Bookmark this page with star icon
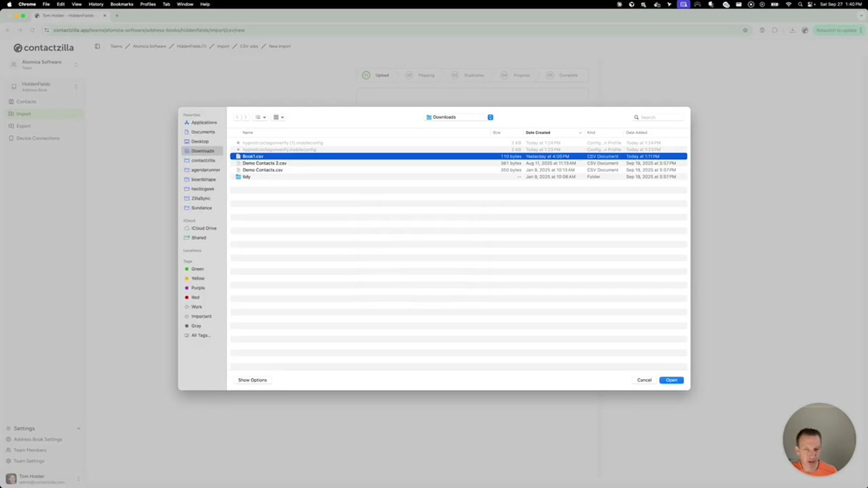 point(745,30)
